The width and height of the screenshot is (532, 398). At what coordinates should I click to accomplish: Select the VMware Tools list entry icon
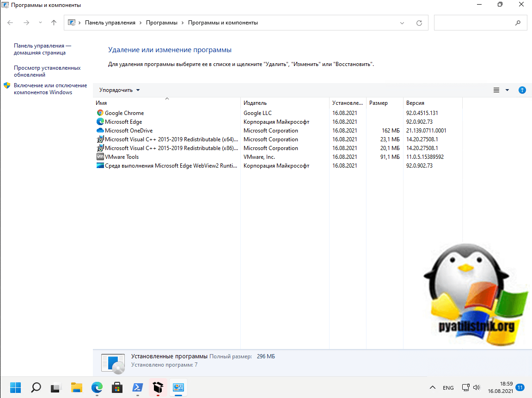[100, 157]
